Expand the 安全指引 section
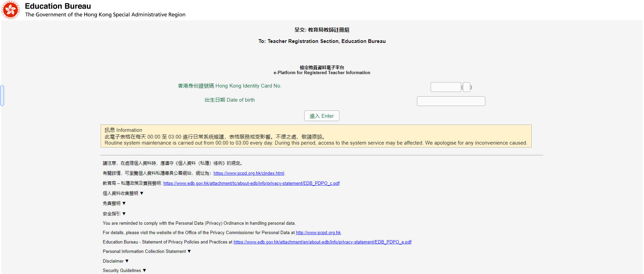The width and height of the screenshot is (644, 274). coord(114,214)
